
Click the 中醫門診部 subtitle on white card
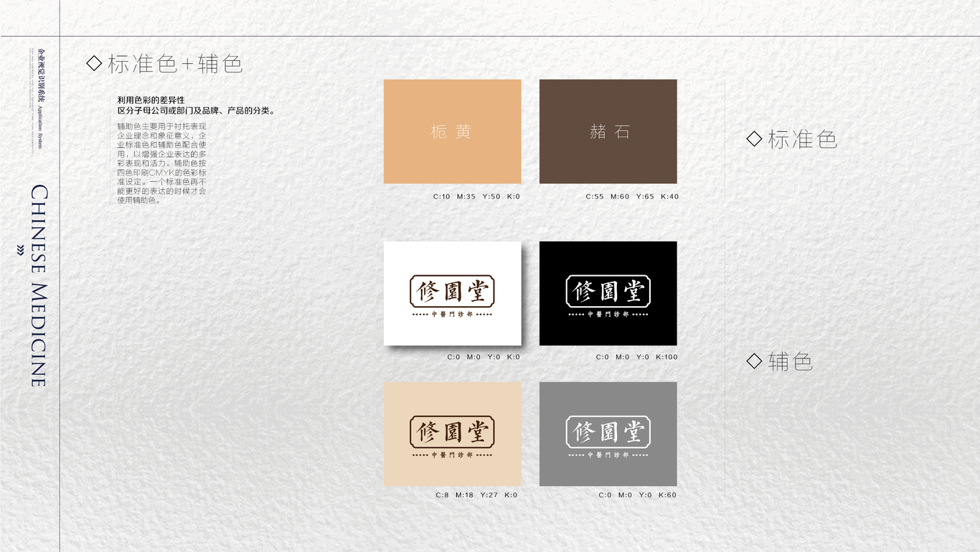pyautogui.click(x=453, y=315)
